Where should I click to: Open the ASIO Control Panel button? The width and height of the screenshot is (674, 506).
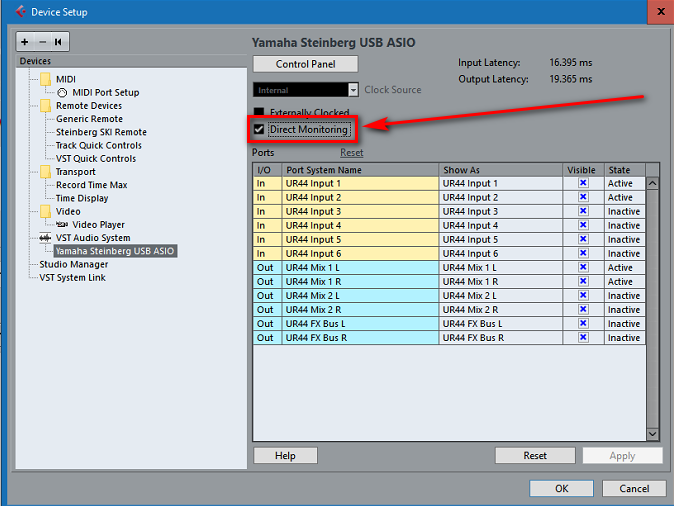tap(306, 64)
